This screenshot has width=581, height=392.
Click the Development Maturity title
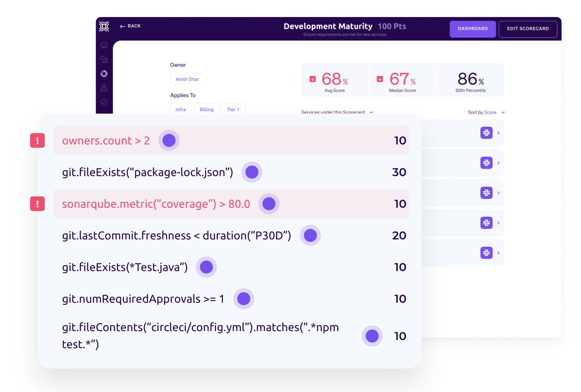(x=328, y=26)
